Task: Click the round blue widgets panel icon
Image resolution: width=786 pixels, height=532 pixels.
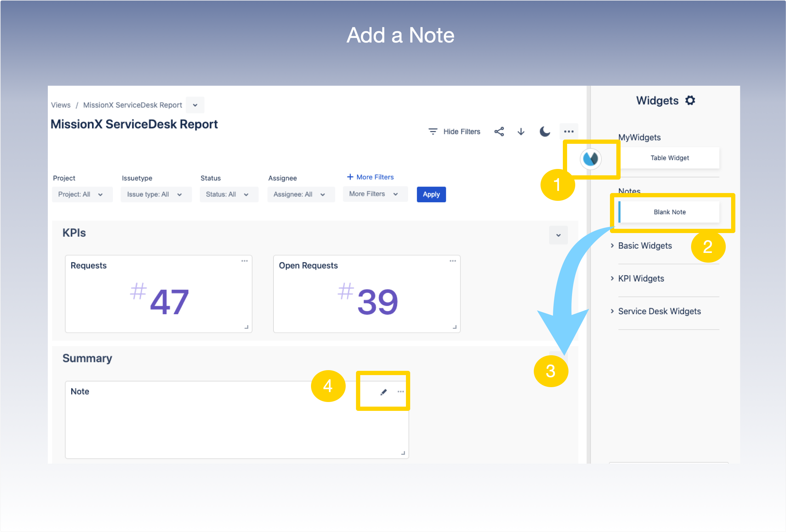Action: click(x=590, y=159)
